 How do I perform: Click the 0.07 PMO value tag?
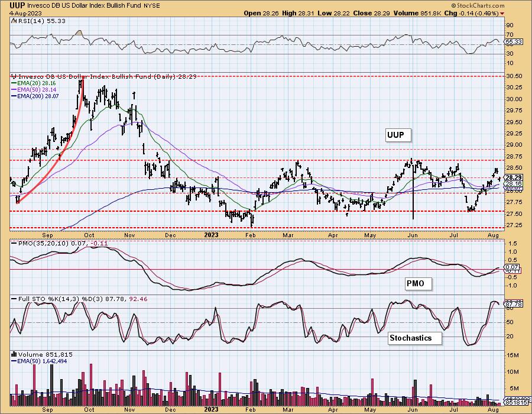[512, 267]
